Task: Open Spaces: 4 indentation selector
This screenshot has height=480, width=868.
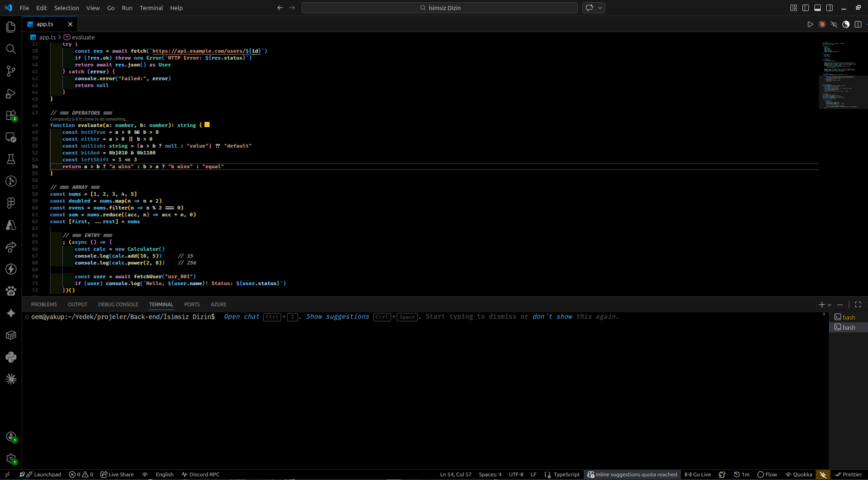Action: tap(490, 474)
